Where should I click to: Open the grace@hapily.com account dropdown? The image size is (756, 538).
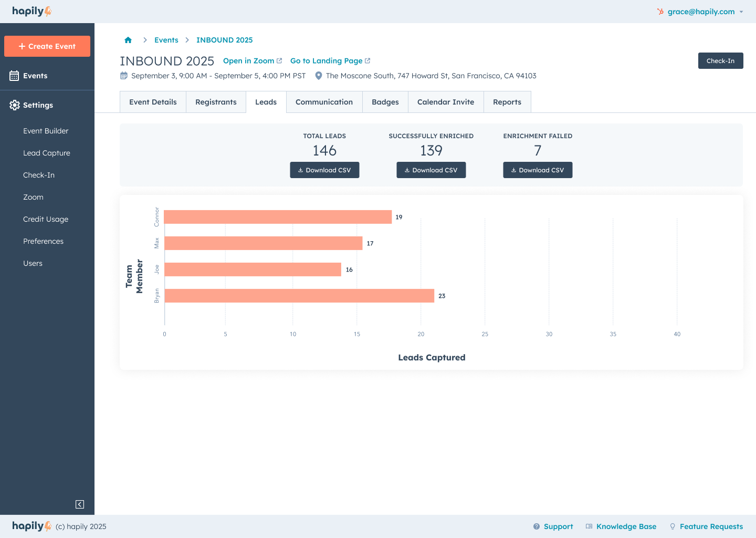point(701,12)
